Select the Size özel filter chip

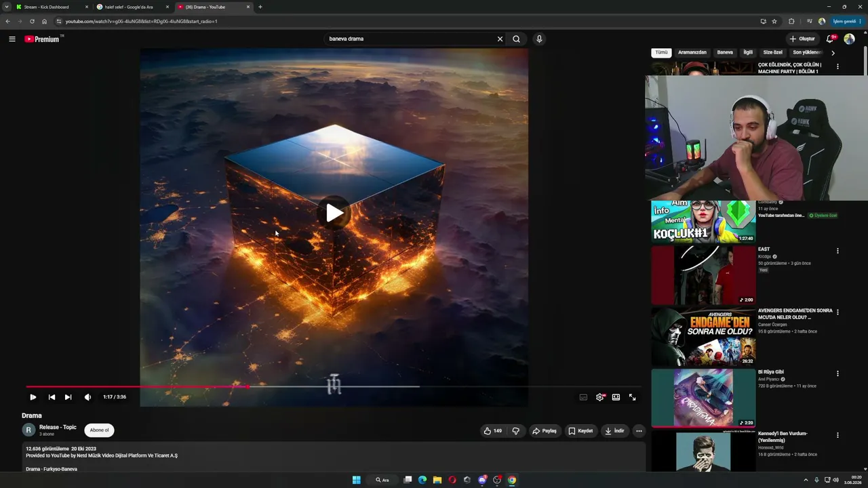point(773,52)
